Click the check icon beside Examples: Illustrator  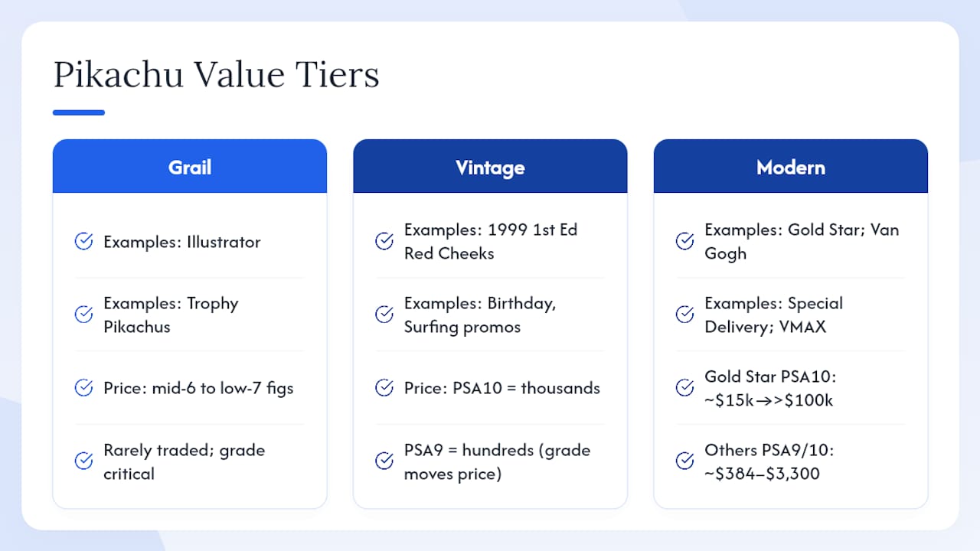83,242
